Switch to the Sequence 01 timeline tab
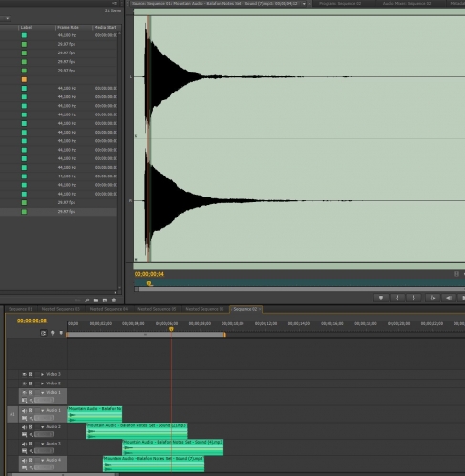 click(20, 309)
